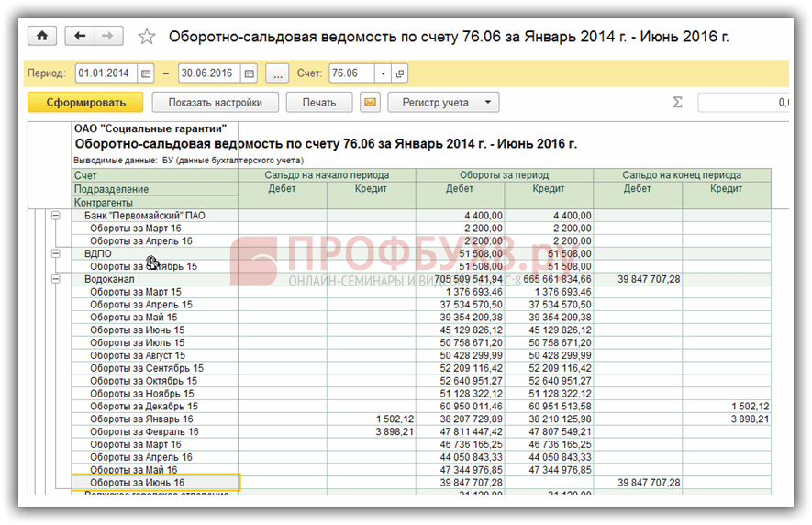Add report to favorites with star icon
This screenshot has width=812, height=525.
point(146,37)
